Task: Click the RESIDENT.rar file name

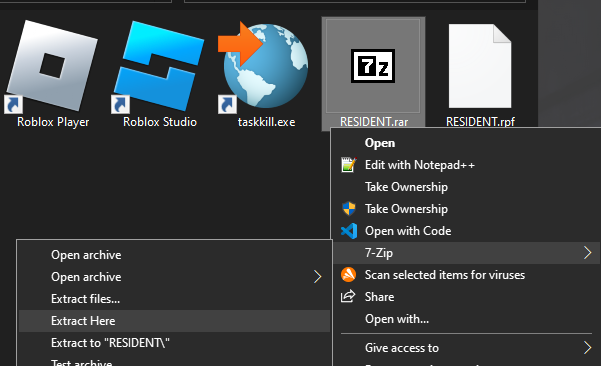Action: (x=374, y=122)
